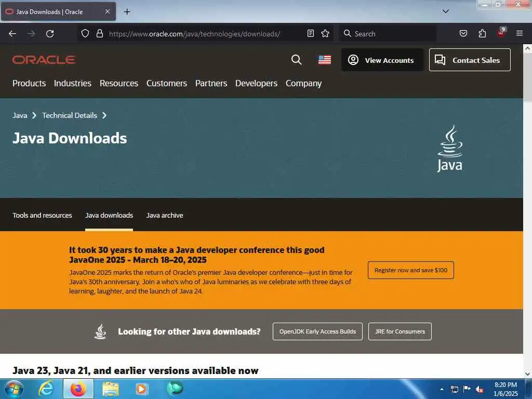The height and width of the screenshot is (399, 532).
Task: Open the Developers menu
Action: pos(256,83)
